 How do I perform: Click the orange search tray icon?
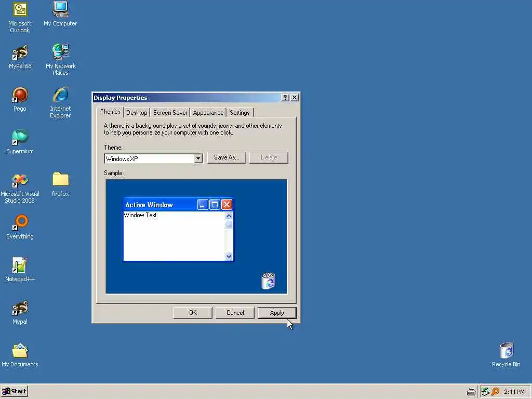coord(495,392)
